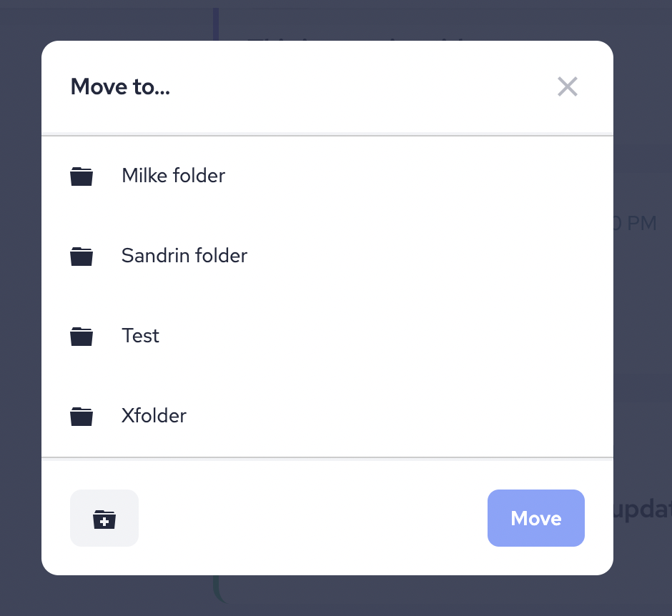Click empty row space right of Milke folder
Viewport: 672px width, 616px height.
pyautogui.click(x=415, y=176)
